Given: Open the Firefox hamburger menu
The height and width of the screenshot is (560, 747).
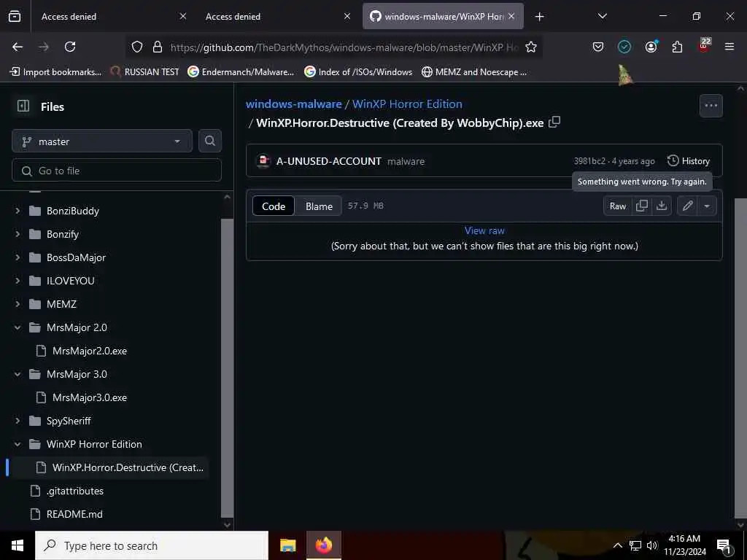Looking at the screenshot, I should (x=729, y=47).
